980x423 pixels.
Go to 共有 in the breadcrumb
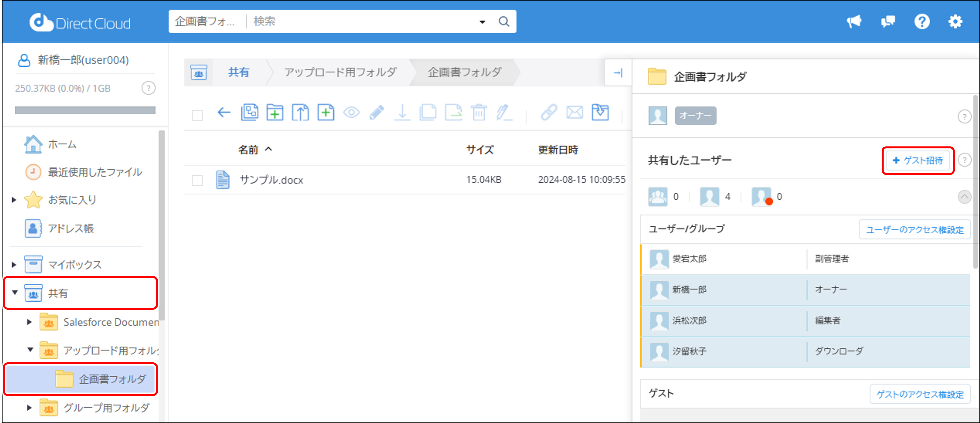point(239,72)
